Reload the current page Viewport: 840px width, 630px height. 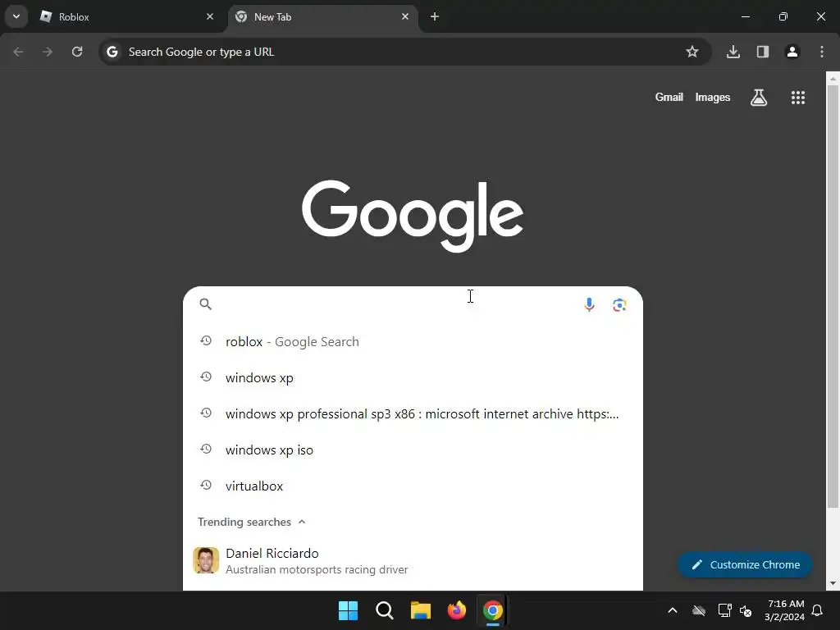(x=77, y=52)
